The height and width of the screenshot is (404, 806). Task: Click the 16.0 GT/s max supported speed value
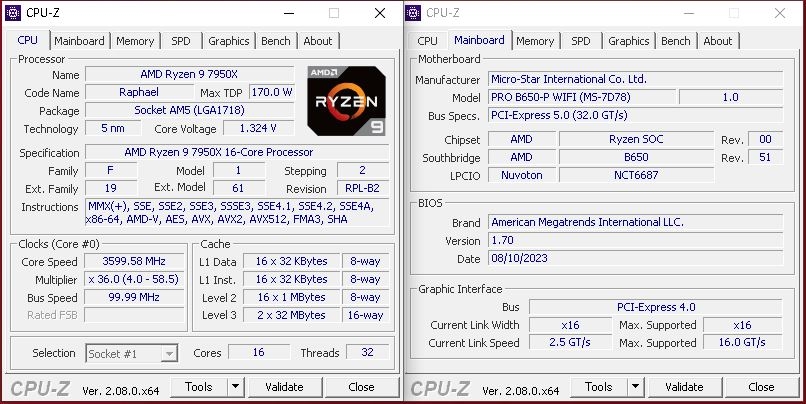[743, 343]
